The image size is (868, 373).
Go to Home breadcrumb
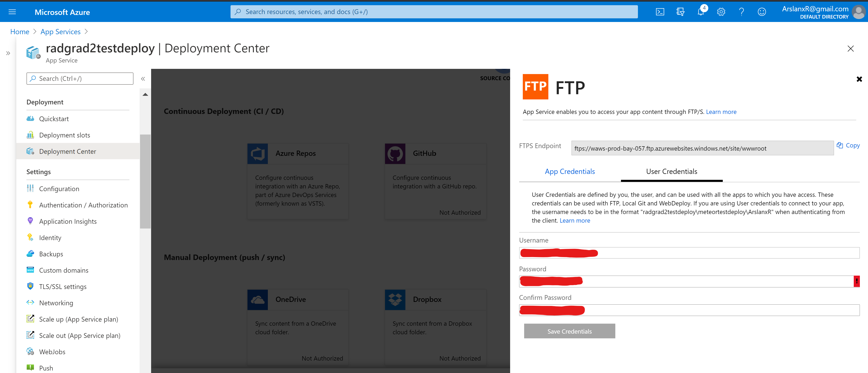pyautogui.click(x=19, y=32)
